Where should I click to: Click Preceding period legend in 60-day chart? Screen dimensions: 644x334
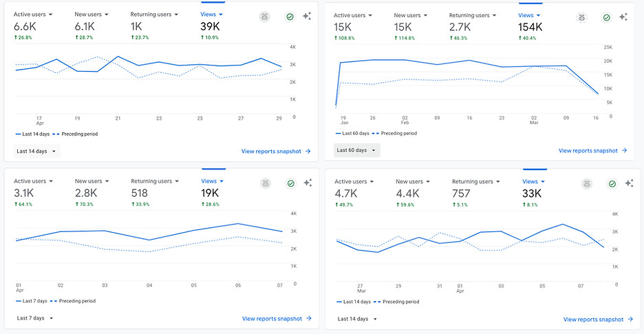[x=394, y=134]
